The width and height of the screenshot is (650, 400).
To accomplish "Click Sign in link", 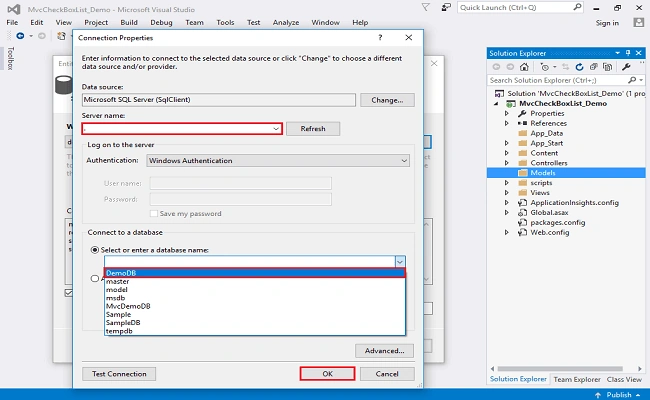I will coord(607,23).
